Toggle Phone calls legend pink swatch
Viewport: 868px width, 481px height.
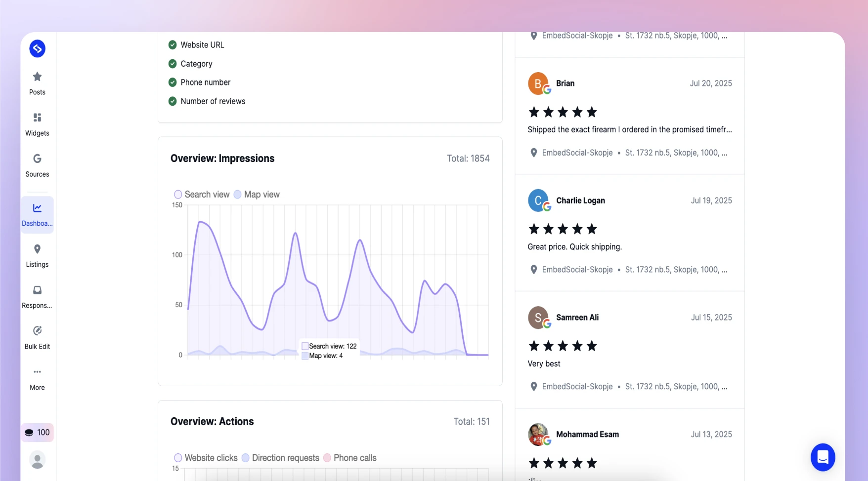click(x=327, y=458)
